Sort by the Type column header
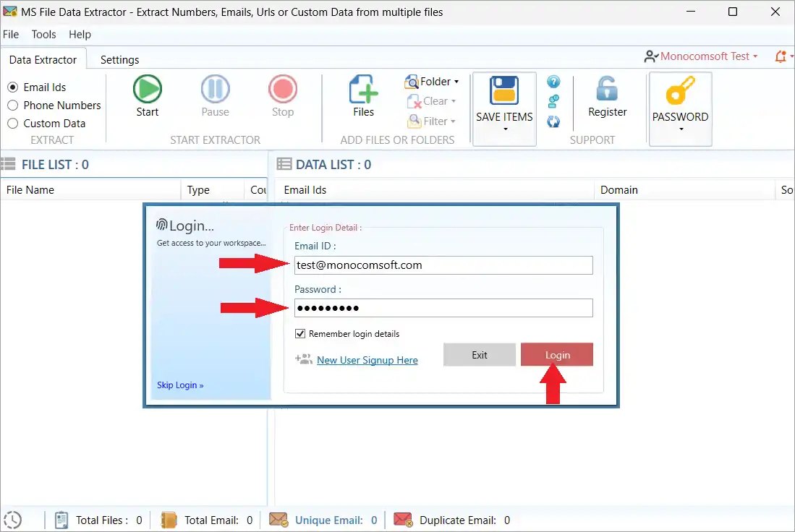Image resolution: width=795 pixels, height=532 pixels. pyautogui.click(x=212, y=189)
